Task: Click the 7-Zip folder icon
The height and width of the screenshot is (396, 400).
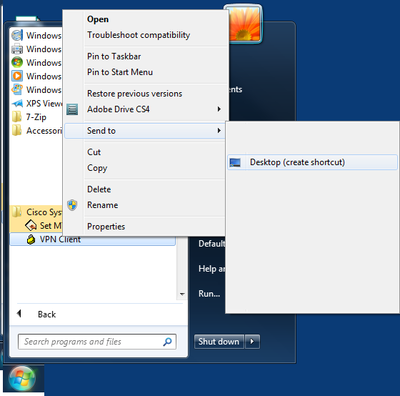Action: pos(17,117)
